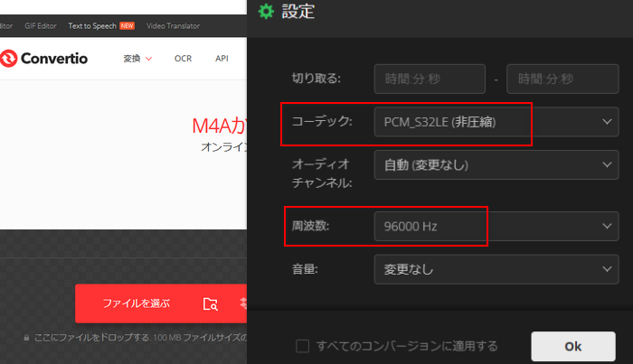The height and width of the screenshot is (364, 633).
Task: Click the 切り取る: label
Action: (316, 79)
